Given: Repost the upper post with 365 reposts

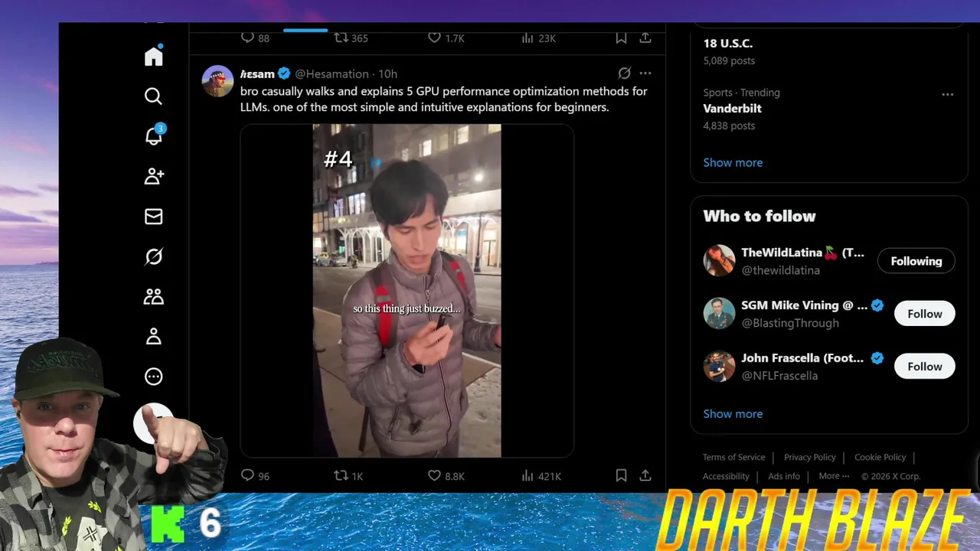Looking at the screenshot, I should [351, 37].
